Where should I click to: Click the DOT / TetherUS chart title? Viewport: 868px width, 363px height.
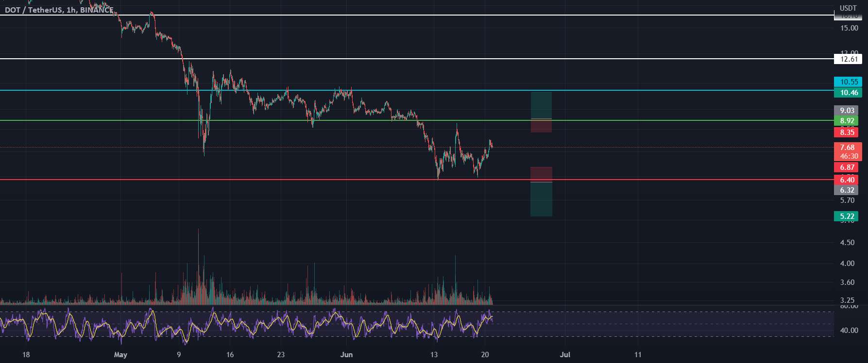(x=59, y=10)
